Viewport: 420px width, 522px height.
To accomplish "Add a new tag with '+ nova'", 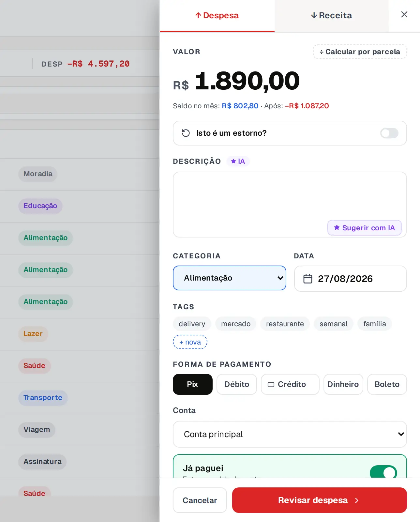I will tap(190, 342).
